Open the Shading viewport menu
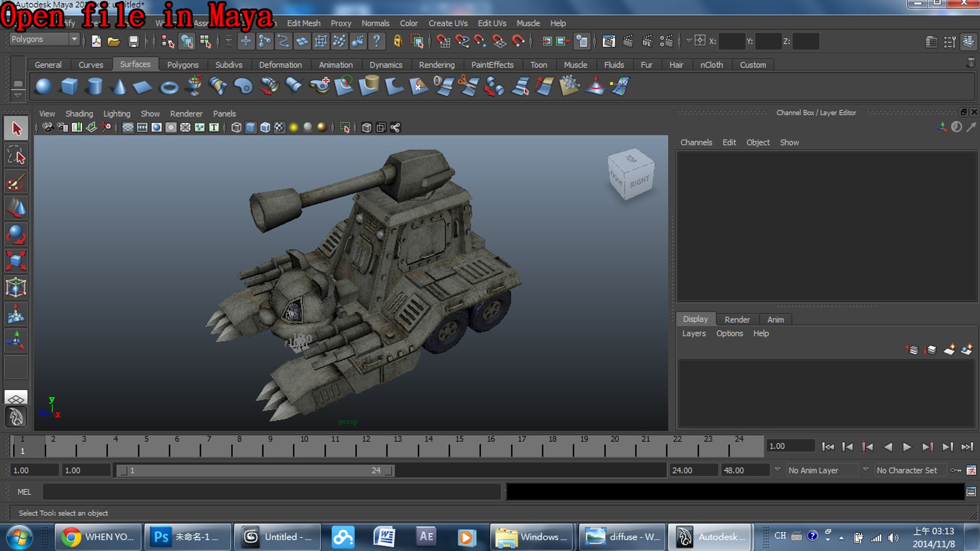Screen dimensions: 980x551 (79, 113)
